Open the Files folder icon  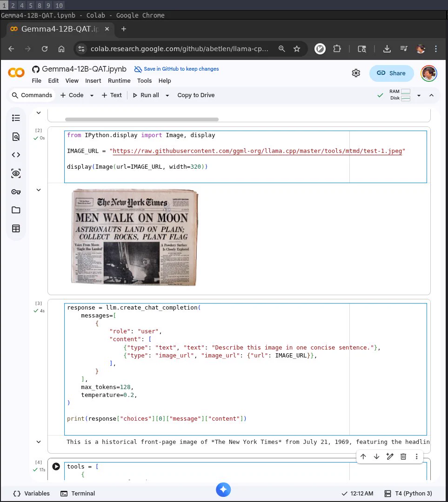point(16,210)
